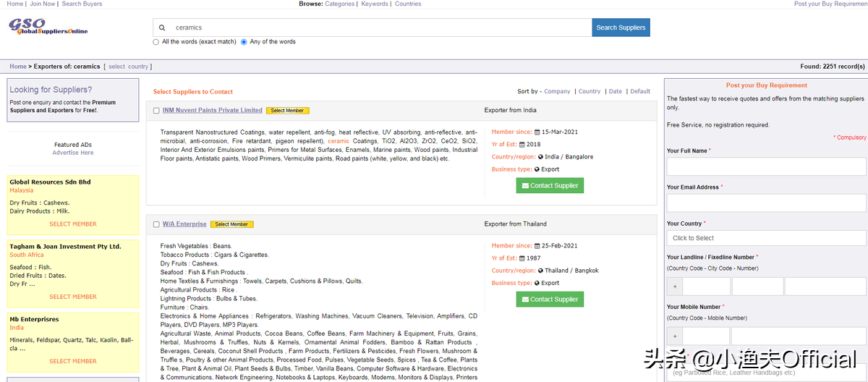
Task: Click calendar icon beside 25-Feb-2021 date
Action: [537, 246]
